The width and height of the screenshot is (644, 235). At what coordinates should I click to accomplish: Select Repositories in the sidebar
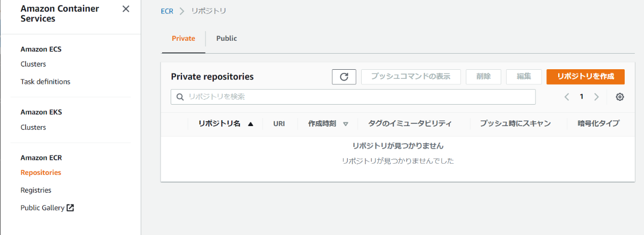41,173
